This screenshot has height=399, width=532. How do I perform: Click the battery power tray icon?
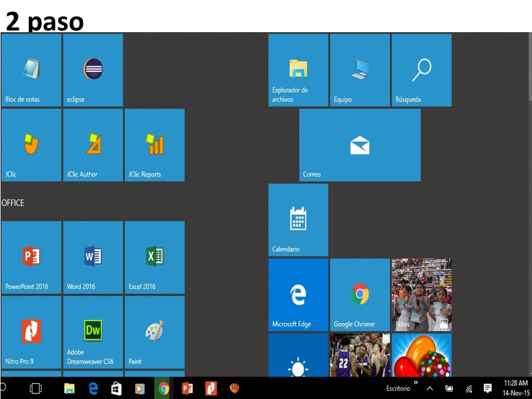(x=449, y=388)
